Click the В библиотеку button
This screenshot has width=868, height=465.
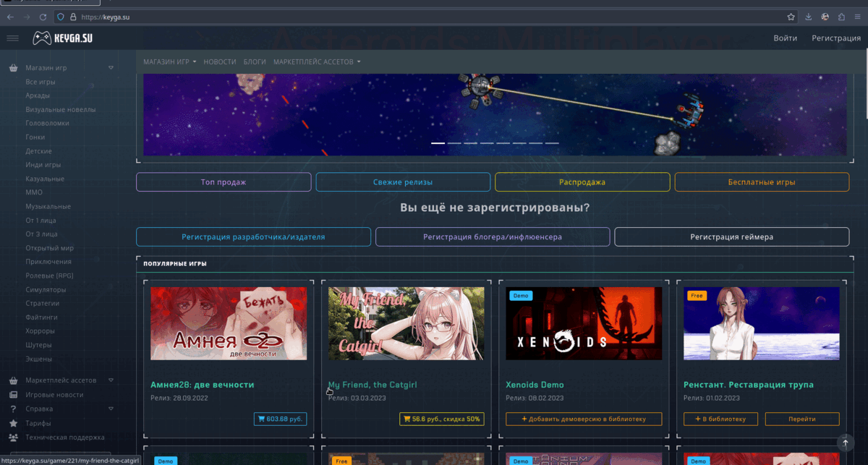pyautogui.click(x=720, y=419)
